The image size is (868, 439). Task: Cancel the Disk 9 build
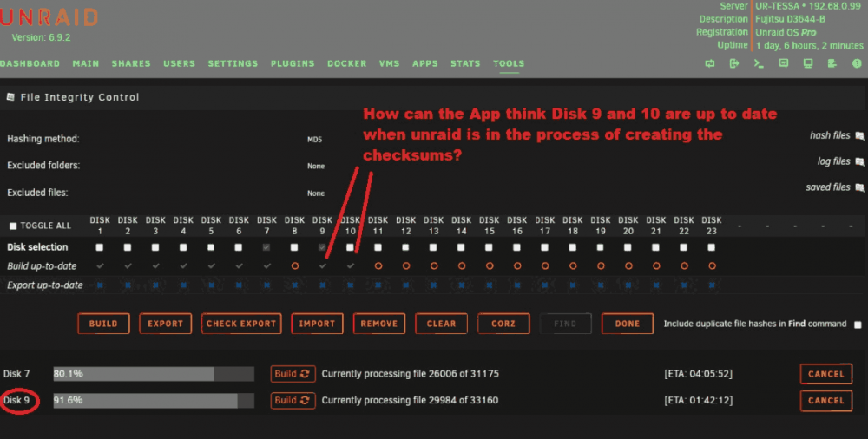(826, 401)
